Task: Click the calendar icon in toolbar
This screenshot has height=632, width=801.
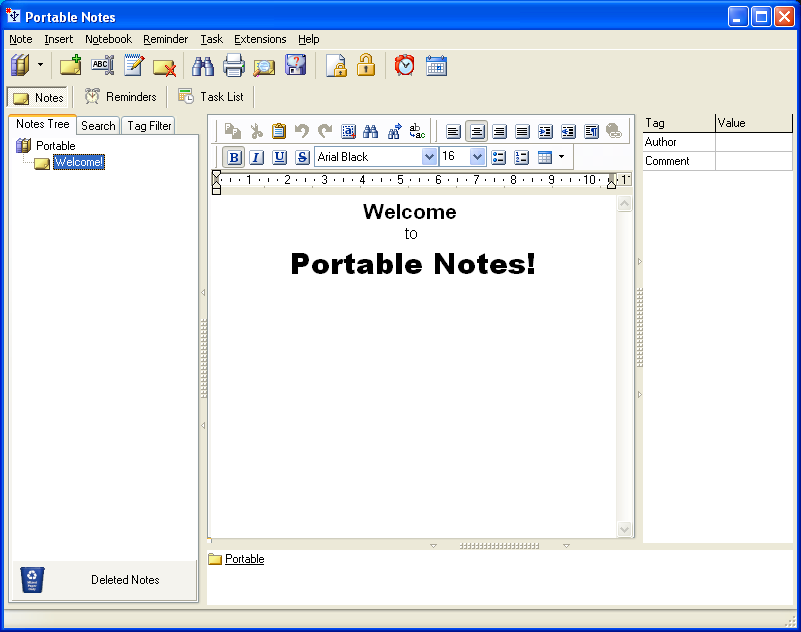Action: click(x=436, y=65)
